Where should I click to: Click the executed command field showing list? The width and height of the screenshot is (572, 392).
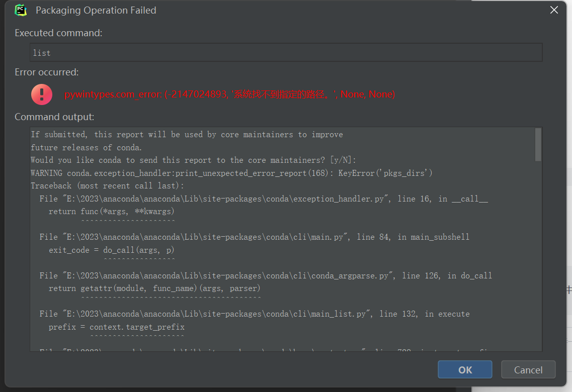286,52
